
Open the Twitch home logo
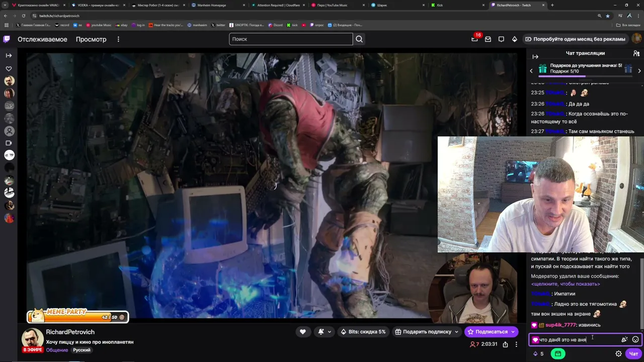[7, 39]
